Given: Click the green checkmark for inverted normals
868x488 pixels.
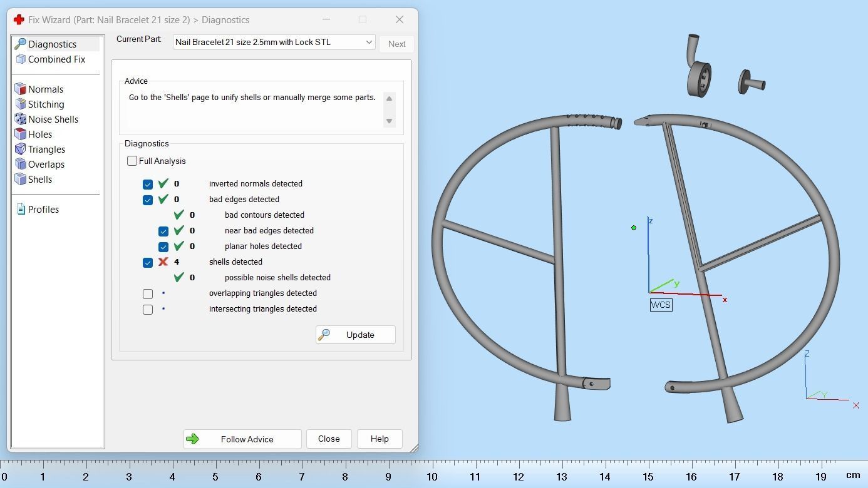Looking at the screenshot, I should [x=163, y=183].
